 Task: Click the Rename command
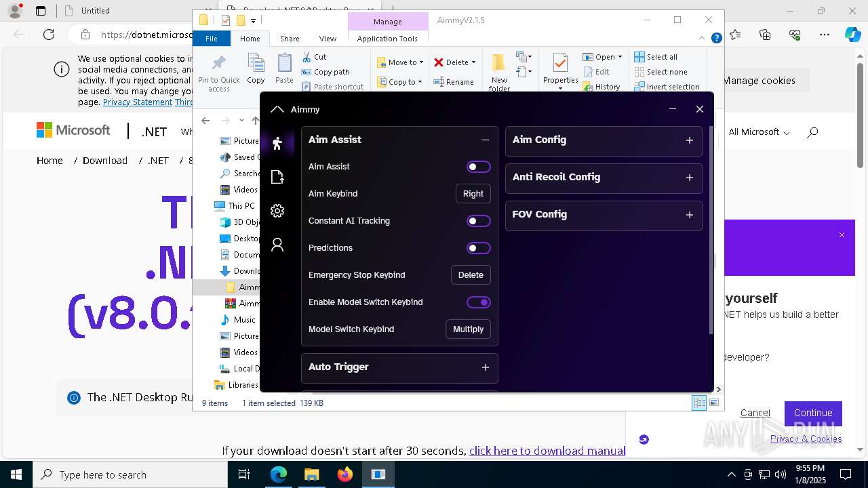(454, 82)
